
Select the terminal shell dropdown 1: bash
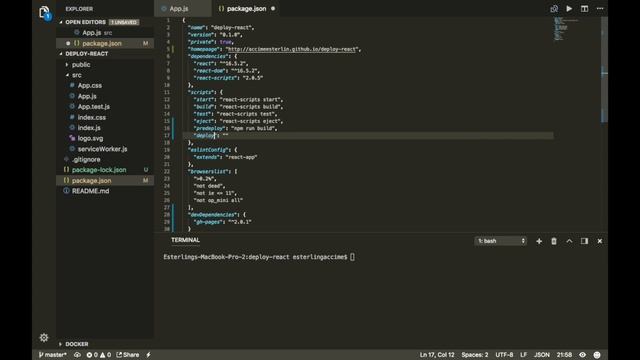point(501,241)
